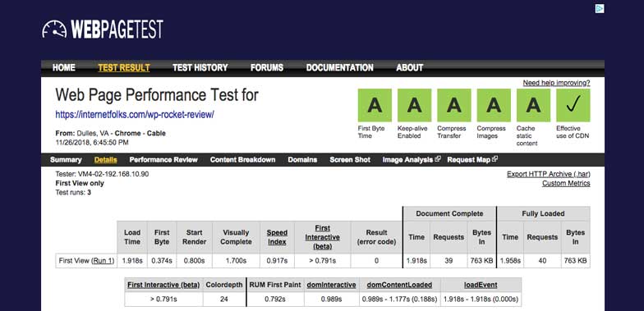Click the 39 Requests value
644x311 pixels.
448,261
